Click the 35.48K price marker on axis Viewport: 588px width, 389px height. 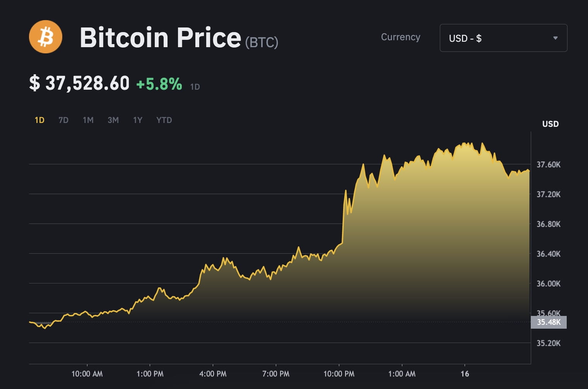point(549,322)
